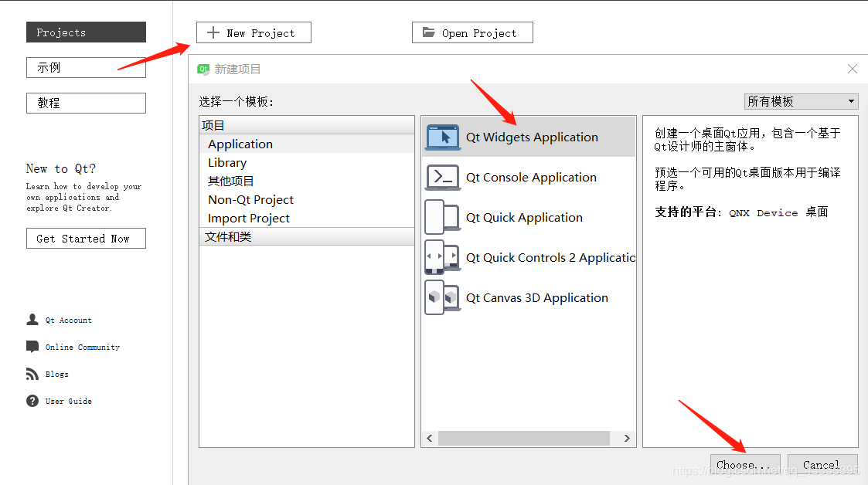Switch to the 示例 examples tab
The width and height of the screenshot is (868, 485).
coord(86,67)
